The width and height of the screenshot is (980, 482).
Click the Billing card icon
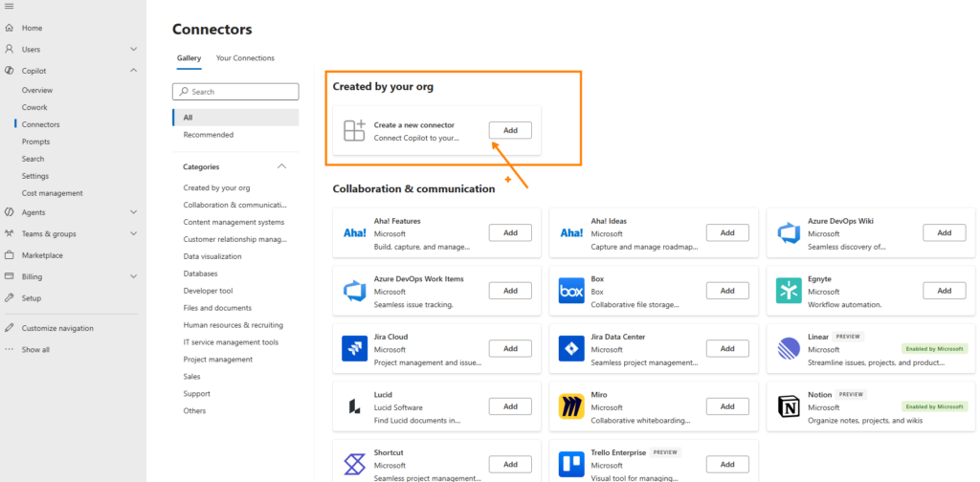coord(9,276)
